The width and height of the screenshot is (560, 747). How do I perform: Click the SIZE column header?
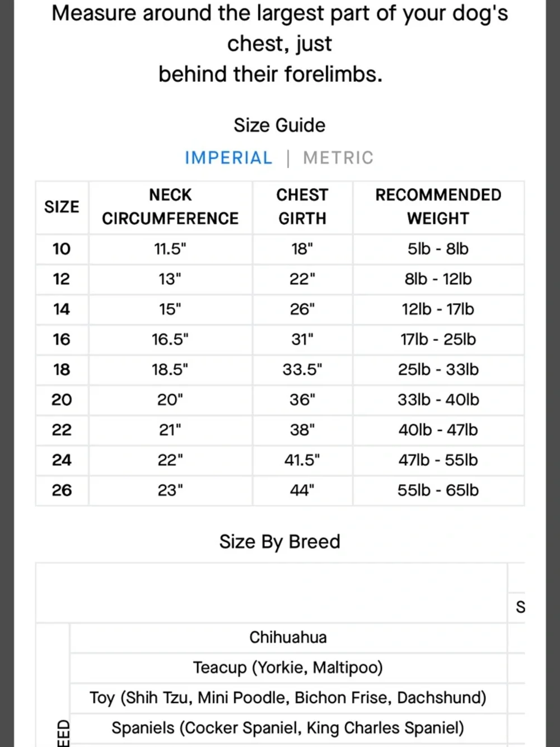pyautogui.click(x=62, y=207)
